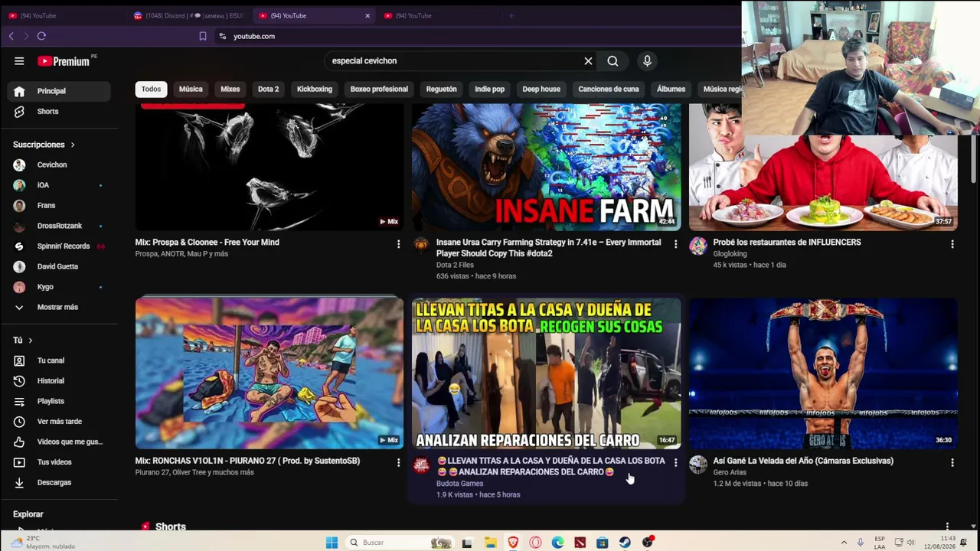Open the DrossRotzank subscription channel

(x=60, y=226)
